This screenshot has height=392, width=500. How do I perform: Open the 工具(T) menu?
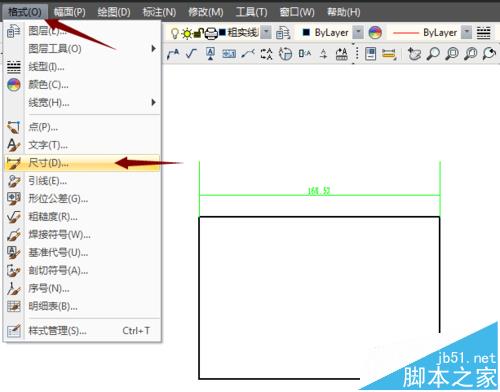(252, 12)
